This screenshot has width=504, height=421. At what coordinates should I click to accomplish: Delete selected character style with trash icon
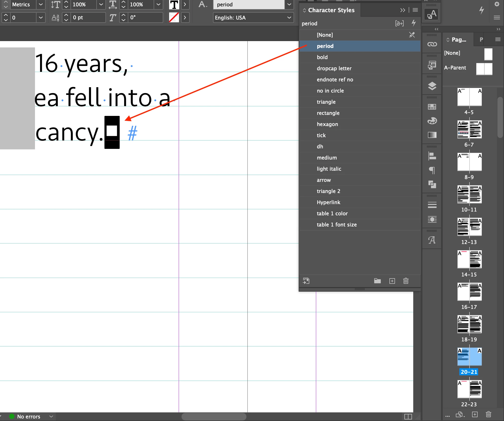click(x=406, y=281)
